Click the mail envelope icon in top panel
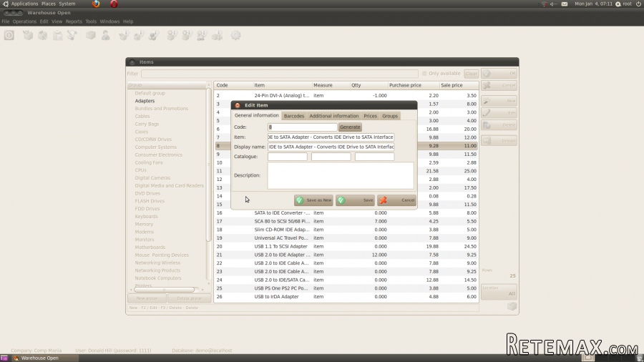The width and height of the screenshot is (644, 362). [565, 4]
